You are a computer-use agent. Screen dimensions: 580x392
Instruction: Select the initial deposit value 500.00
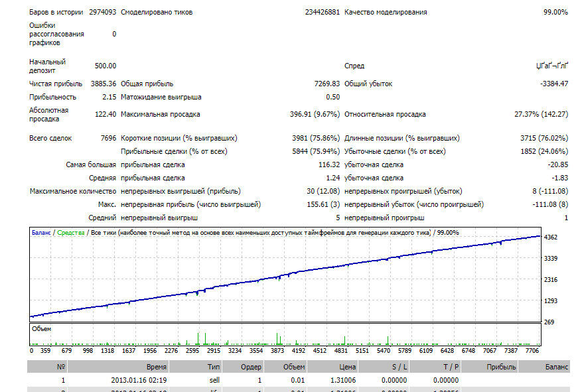pyautogui.click(x=106, y=66)
